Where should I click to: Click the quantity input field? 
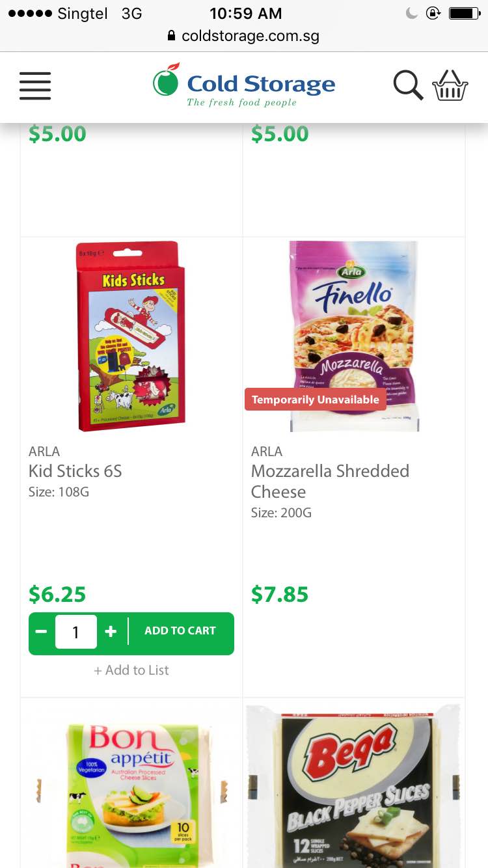(76, 631)
